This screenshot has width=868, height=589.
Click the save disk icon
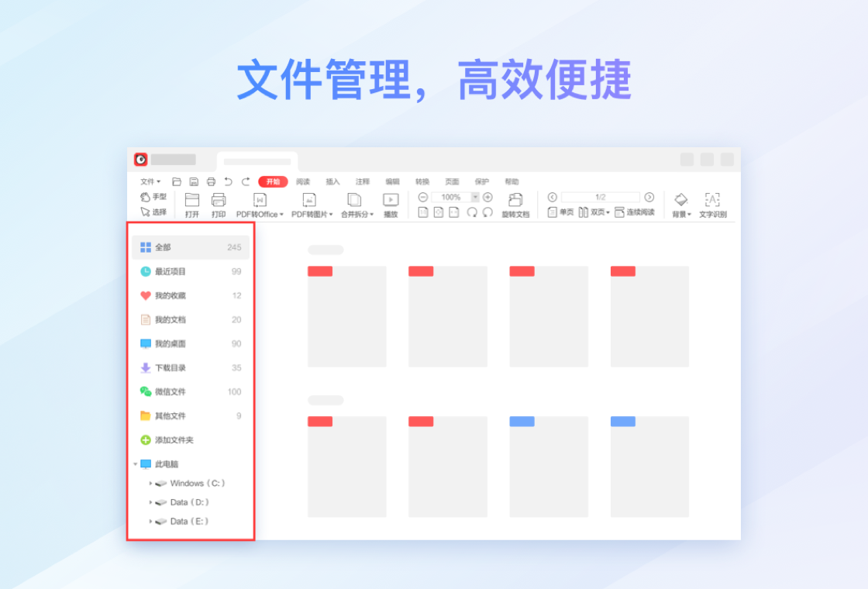coord(194,181)
